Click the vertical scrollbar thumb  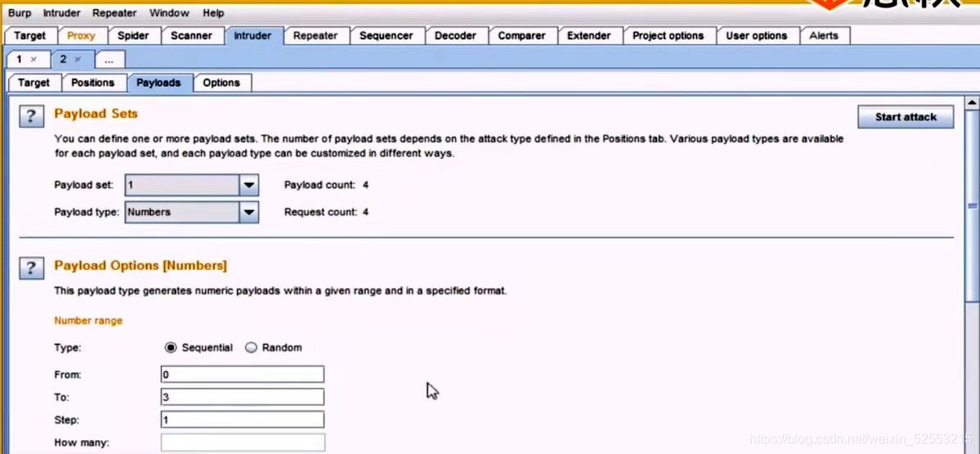pyautogui.click(x=973, y=206)
